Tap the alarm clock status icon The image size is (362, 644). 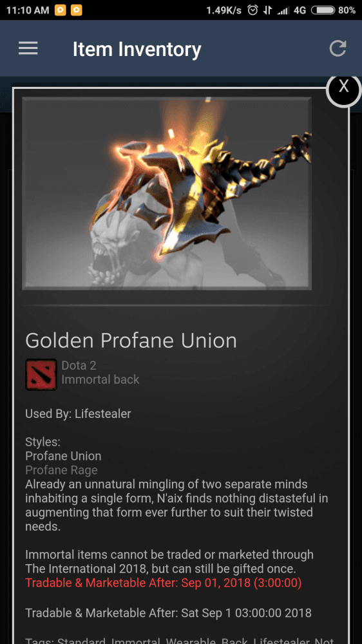point(252,10)
